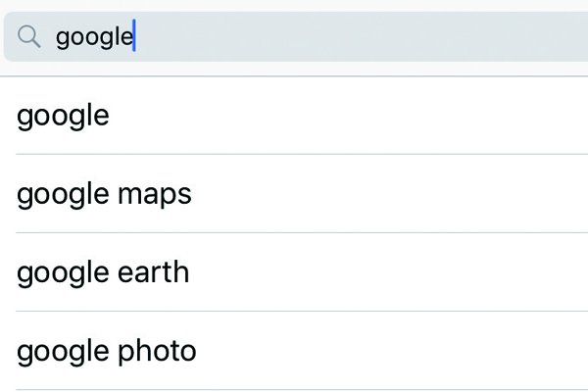This screenshot has height=392, width=588.
Task: Place cursor at end of search text
Action: pyautogui.click(x=134, y=37)
